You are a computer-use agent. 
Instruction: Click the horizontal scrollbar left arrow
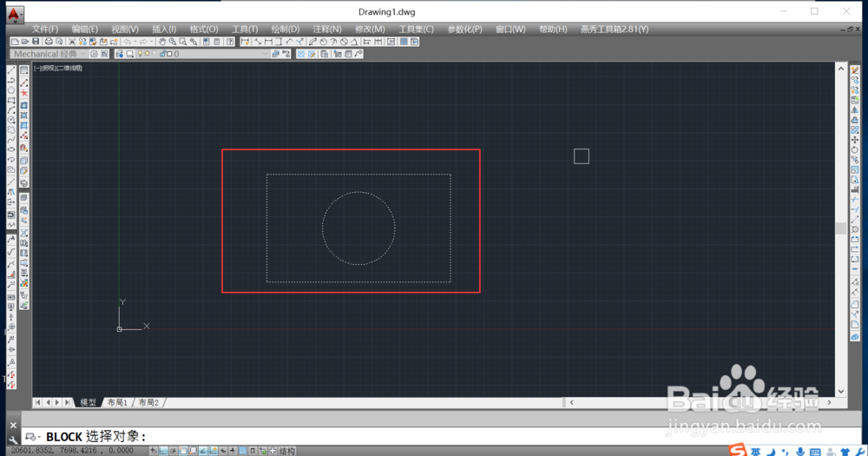(571, 403)
